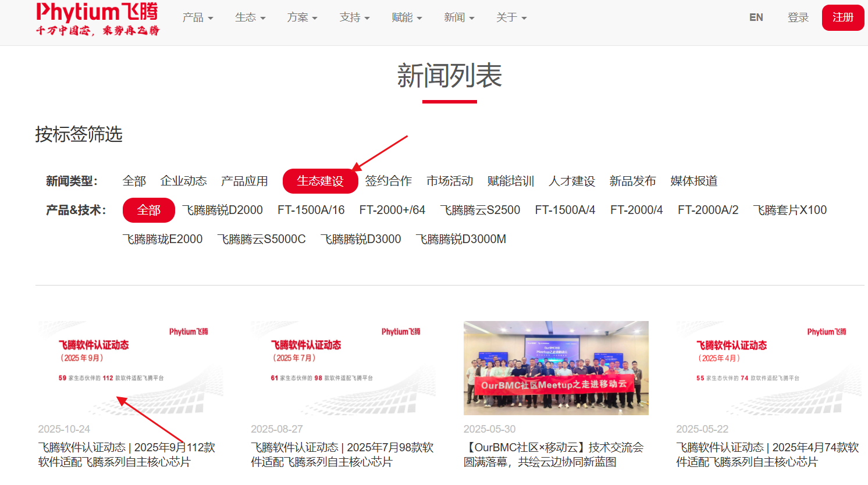Click the date 2025-05-30

[x=490, y=429]
